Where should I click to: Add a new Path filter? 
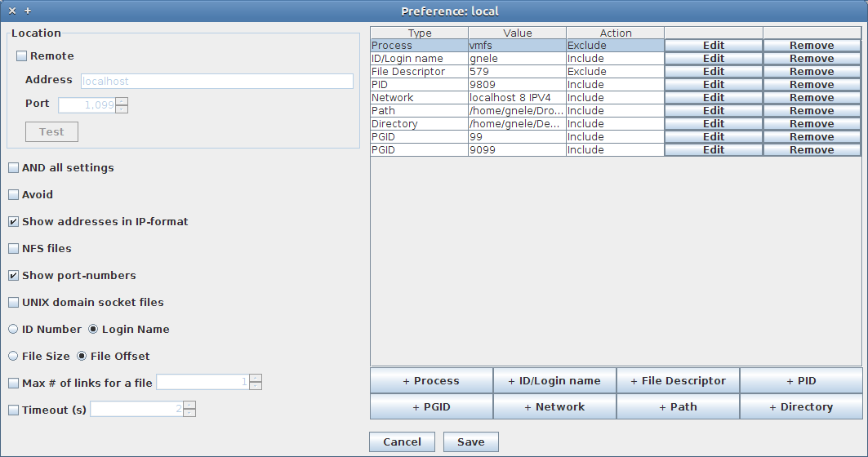(678, 406)
